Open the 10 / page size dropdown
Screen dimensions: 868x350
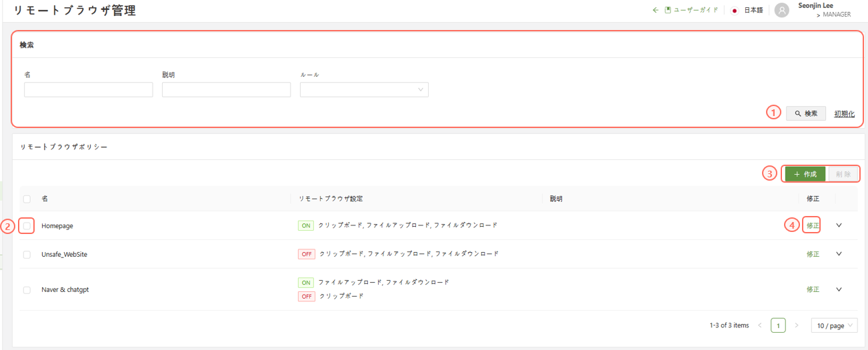tap(834, 325)
